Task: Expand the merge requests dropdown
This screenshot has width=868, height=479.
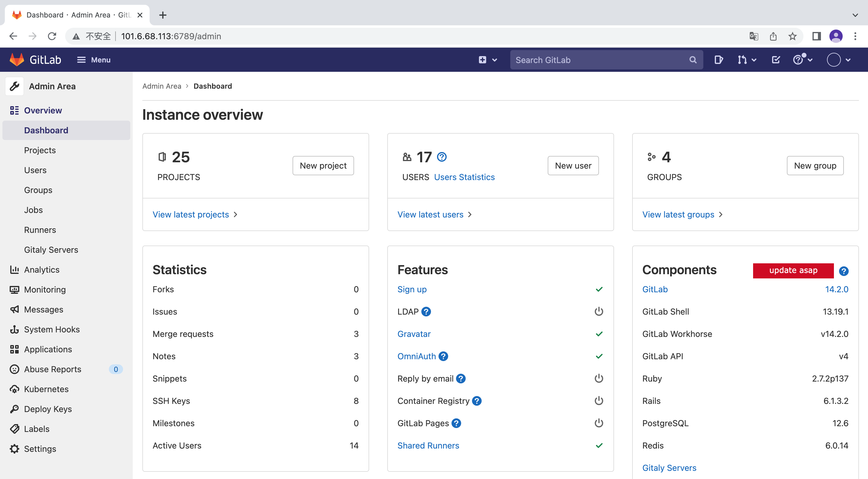Action: (747, 60)
